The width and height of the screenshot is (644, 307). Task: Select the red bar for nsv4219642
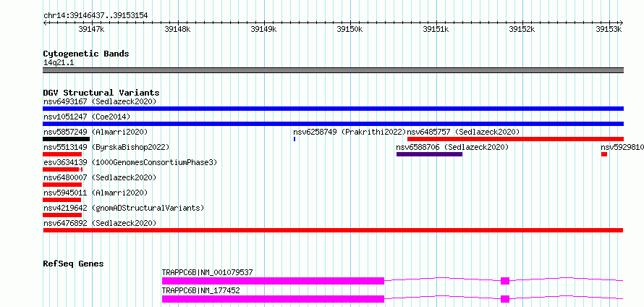[62, 215]
